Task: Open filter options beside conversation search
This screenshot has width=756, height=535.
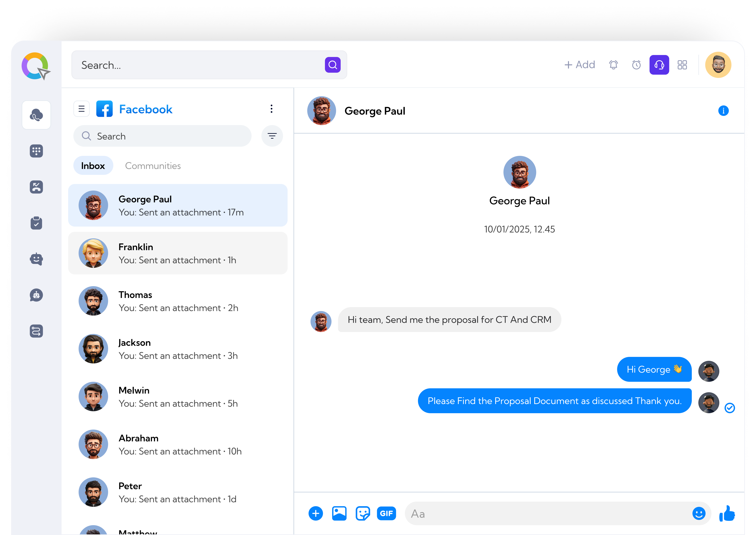Action: tap(272, 136)
